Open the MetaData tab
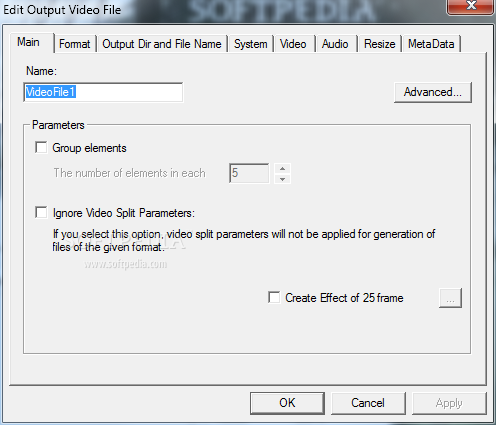Viewport: 496px width, 425px height. point(431,44)
